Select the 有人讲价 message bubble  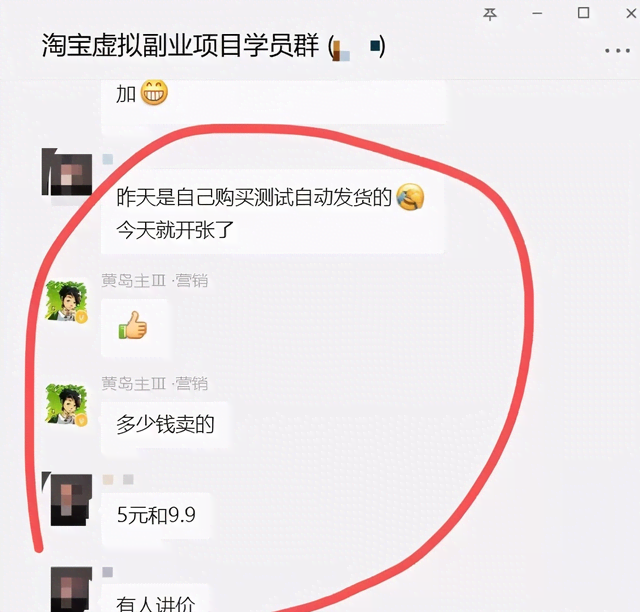tap(155, 599)
